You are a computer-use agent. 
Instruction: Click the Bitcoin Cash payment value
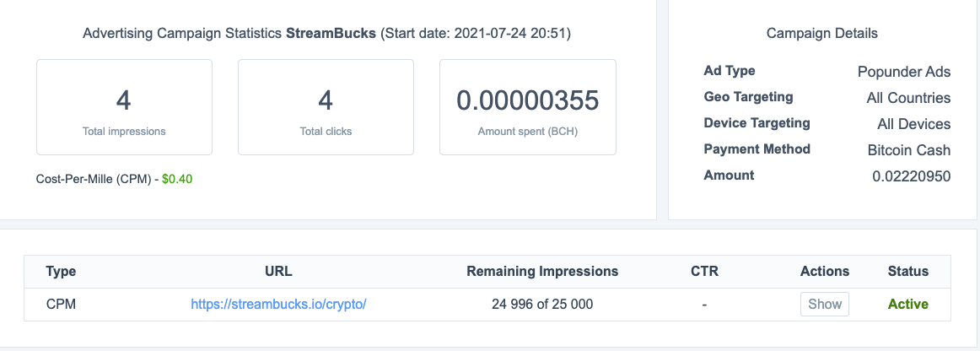point(909,150)
